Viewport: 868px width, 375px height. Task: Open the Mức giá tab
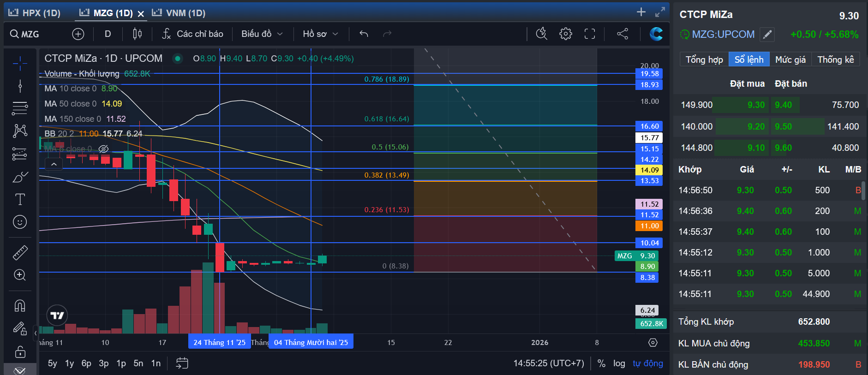tap(790, 60)
